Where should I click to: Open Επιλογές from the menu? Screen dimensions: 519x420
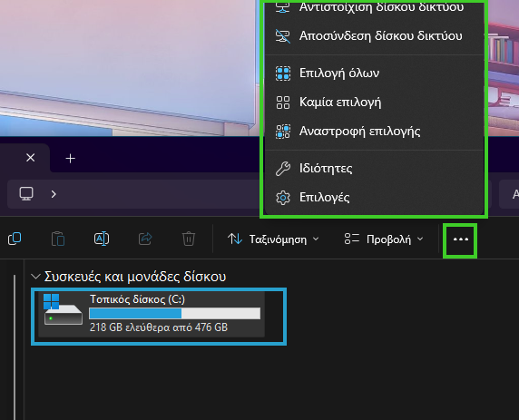(x=375, y=198)
